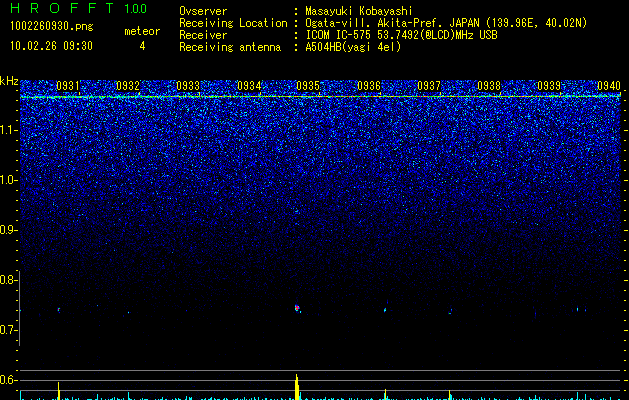This screenshot has width=629, height=400.
Task: Click the 0939 time marker
Action: [549, 86]
